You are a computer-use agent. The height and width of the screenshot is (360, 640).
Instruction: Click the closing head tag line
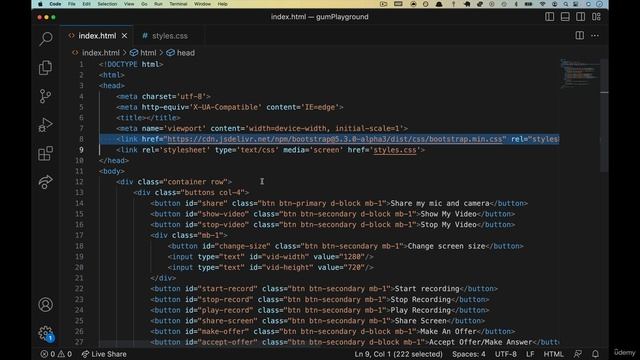coord(114,161)
